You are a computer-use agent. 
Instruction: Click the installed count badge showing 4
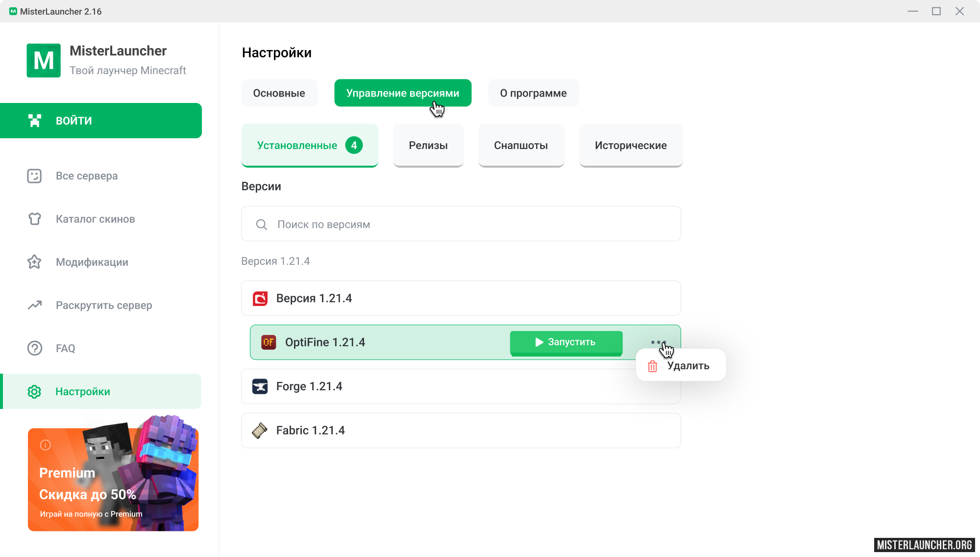pyautogui.click(x=354, y=145)
